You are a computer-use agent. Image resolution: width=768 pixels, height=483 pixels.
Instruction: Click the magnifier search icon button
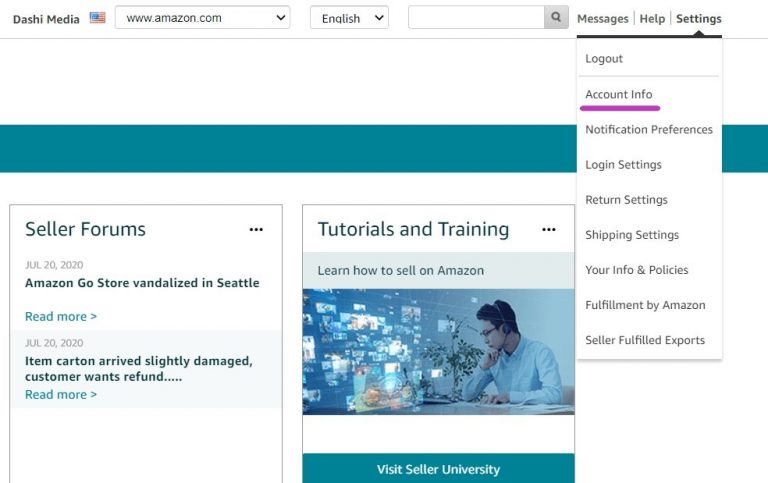(x=557, y=18)
